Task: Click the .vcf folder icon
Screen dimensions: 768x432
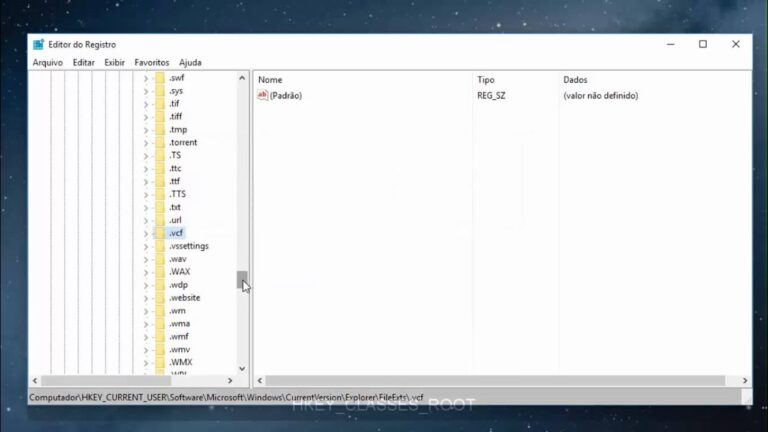Action: [x=160, y=233]
